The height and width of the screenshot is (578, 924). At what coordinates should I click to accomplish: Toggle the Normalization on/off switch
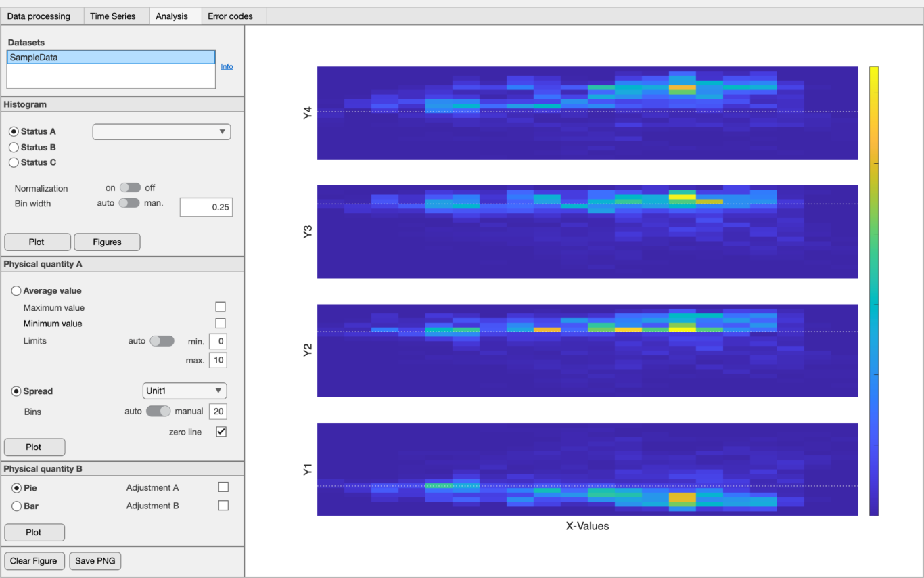[x=130, y=187]
